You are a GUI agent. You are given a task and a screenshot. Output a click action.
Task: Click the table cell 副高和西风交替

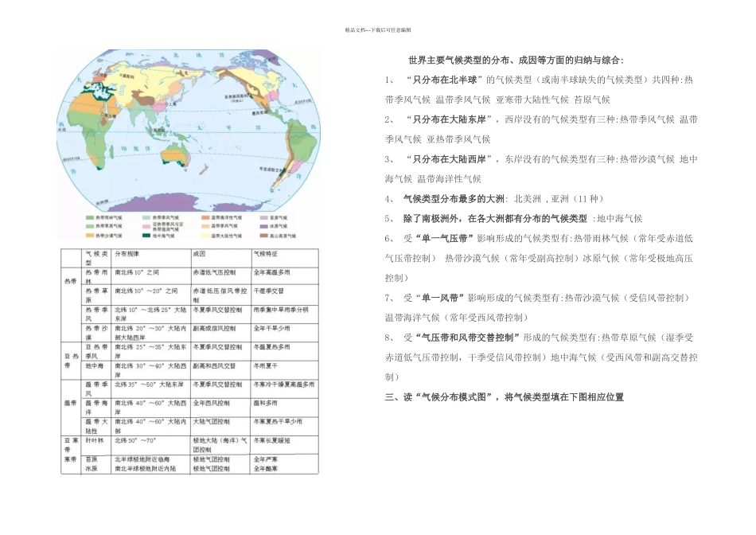click(x=215, y=366)
